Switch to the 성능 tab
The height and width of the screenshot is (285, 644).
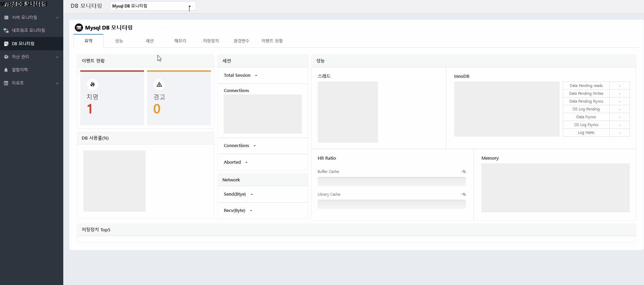click(119, 41)
